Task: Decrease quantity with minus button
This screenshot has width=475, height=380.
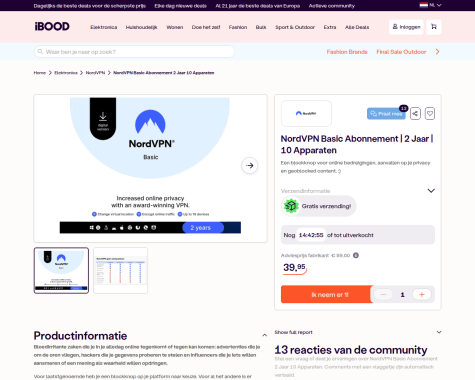Action: (383, 294)
